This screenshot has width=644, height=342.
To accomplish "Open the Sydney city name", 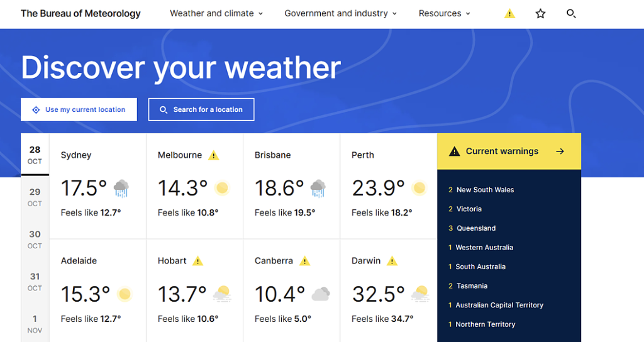I will 76,155.
